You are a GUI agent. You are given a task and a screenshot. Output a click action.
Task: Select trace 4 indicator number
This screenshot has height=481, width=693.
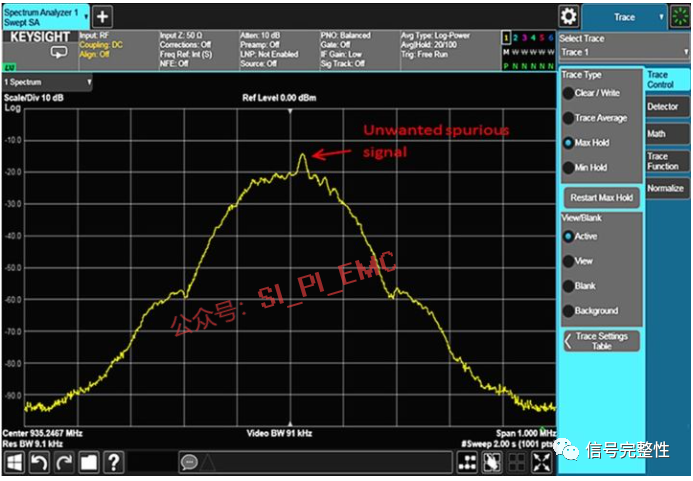(533, 38)
